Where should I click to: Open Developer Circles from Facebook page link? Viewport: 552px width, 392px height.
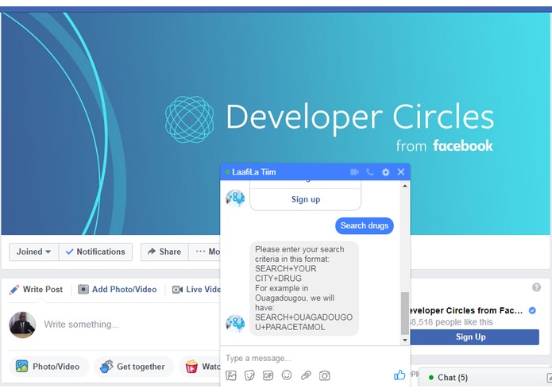point(465,310)
